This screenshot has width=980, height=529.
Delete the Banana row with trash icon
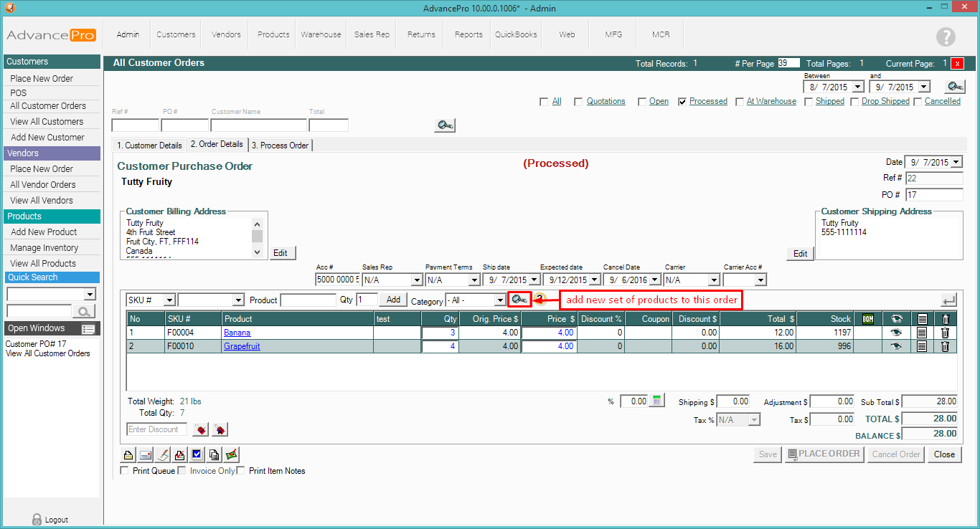point(945,333)
